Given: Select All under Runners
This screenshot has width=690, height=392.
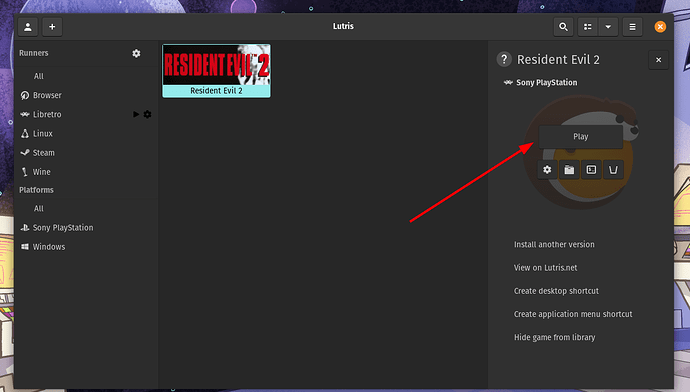Looking at the screenshot, I should click(39, 76).
